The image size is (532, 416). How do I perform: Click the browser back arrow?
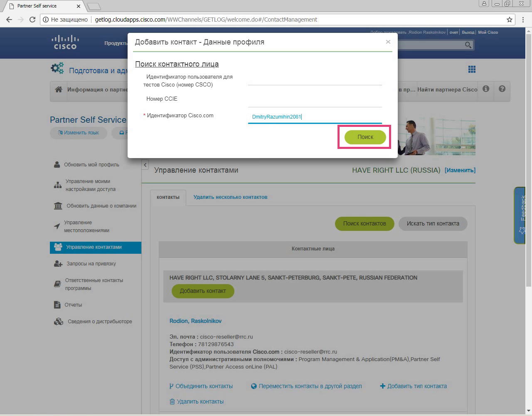click(9, 20)
